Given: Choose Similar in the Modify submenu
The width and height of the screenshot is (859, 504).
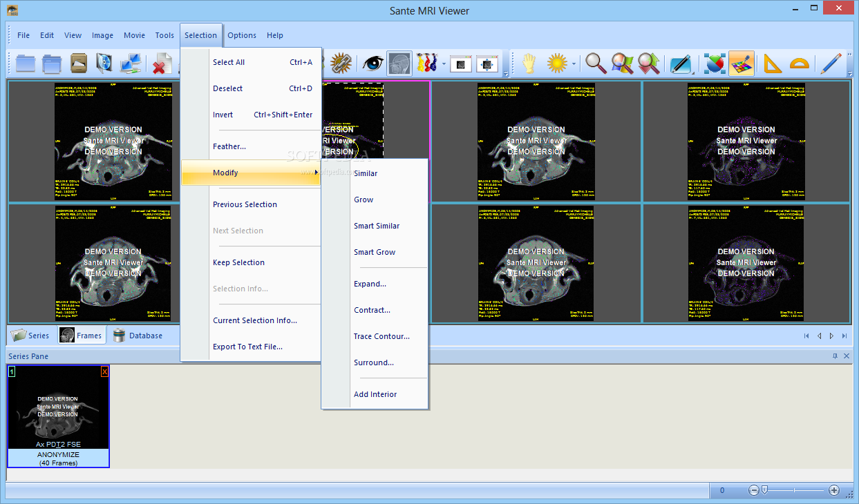Looking at the screenshot, I should coord(375,173).
